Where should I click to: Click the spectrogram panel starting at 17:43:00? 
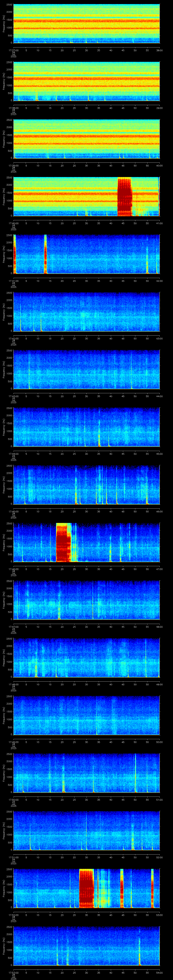point(86,369)
